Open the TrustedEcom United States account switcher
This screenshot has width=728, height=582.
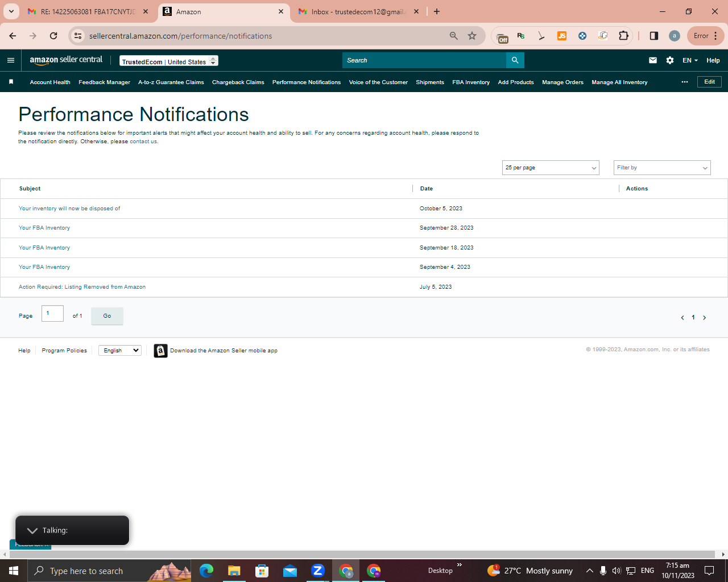pos(169,61)
